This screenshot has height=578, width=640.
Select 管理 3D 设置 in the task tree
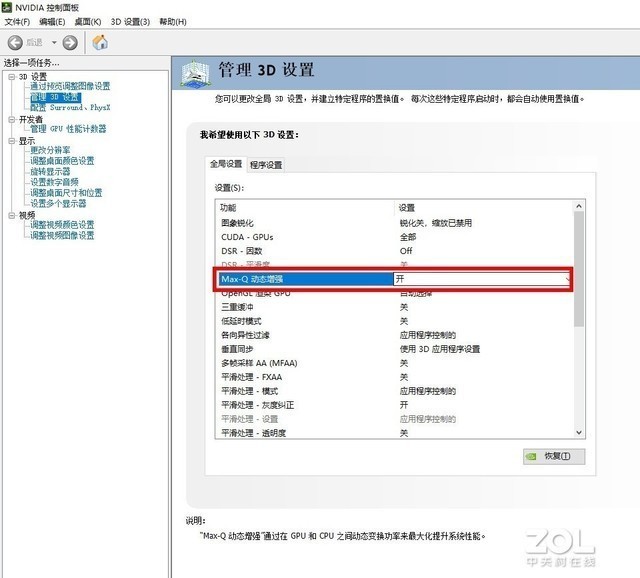(x=56, y=97)
